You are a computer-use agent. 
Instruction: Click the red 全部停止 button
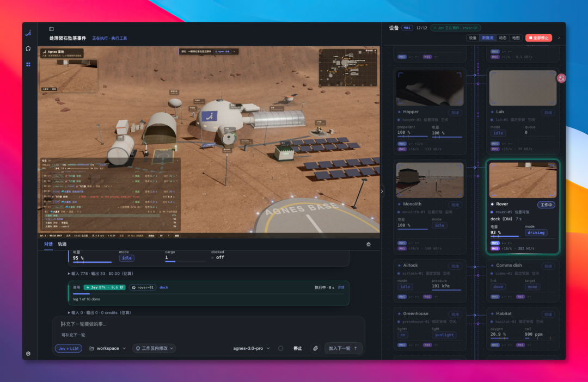pyautogui.click(x=538, y=38)
